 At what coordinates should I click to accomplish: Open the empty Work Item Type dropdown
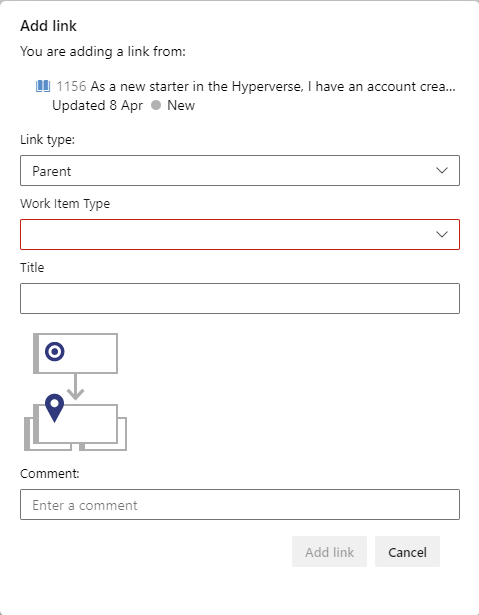[x=240, y=235]
